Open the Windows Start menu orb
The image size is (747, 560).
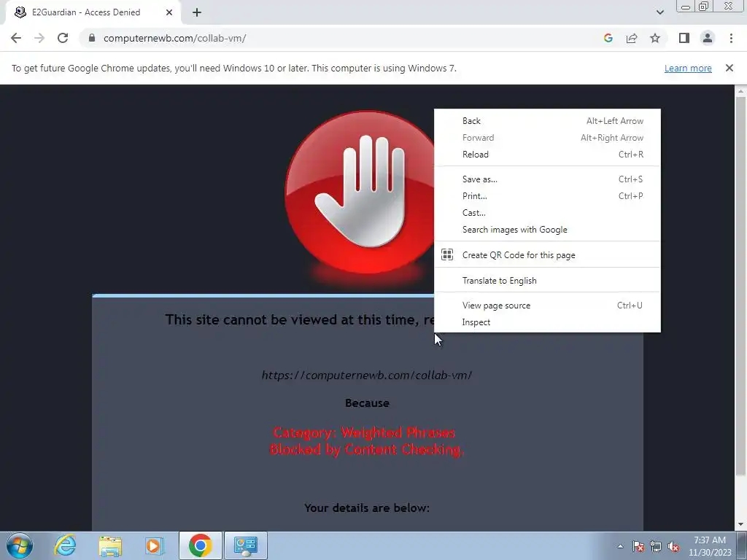(20, 545)
